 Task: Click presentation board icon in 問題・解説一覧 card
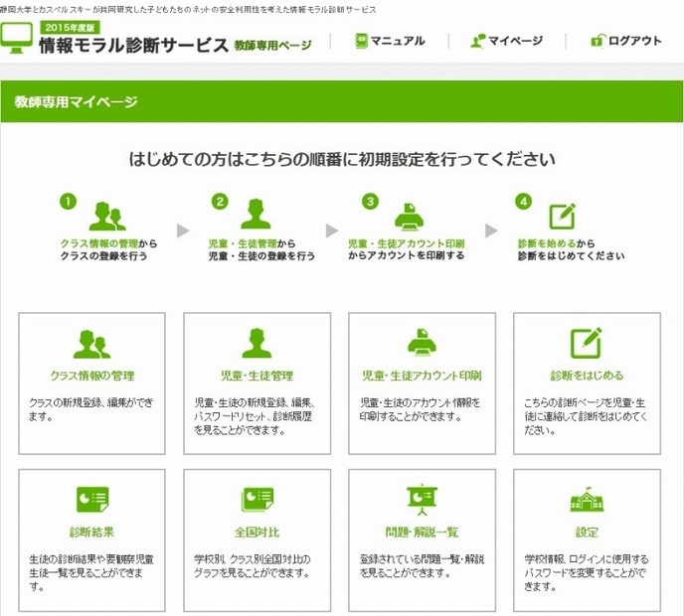422,500
